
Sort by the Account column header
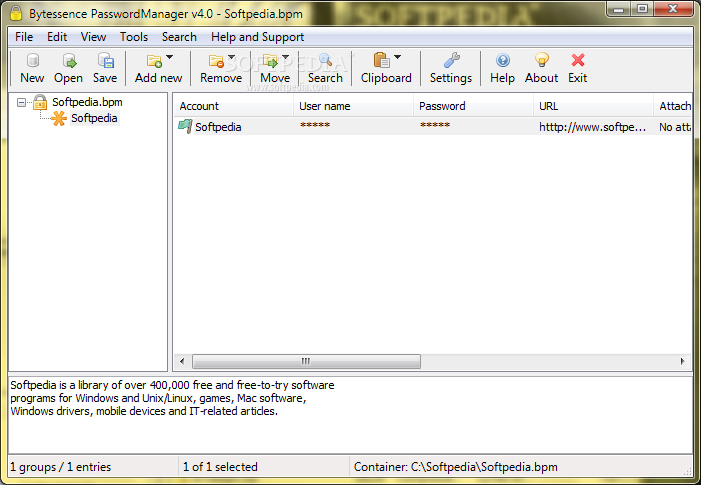tap(233, 106)
